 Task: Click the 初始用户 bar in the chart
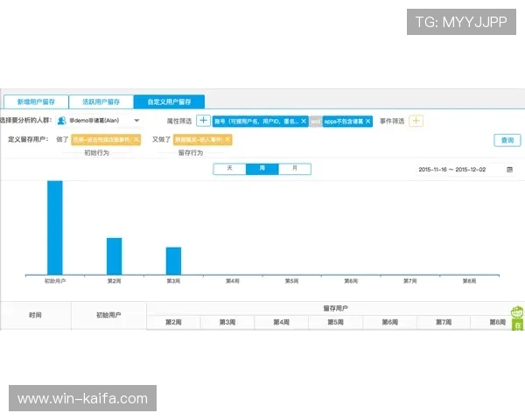[x=55, y=227]
